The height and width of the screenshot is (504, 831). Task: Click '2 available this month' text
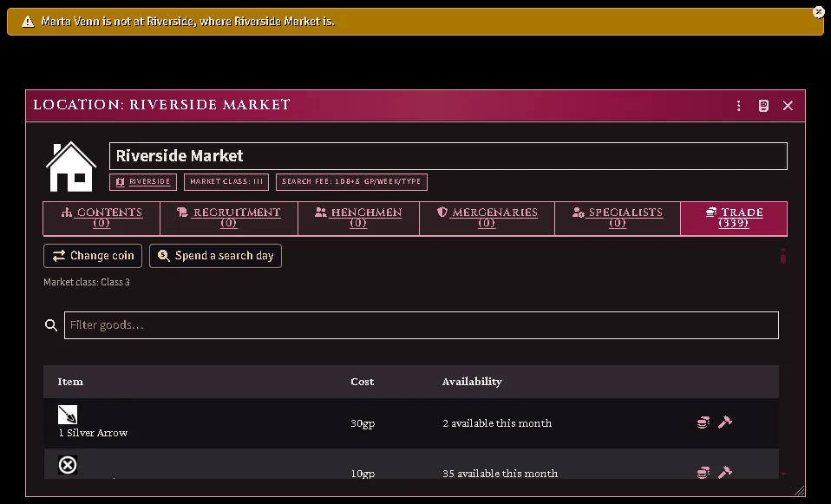pyautogui.click(x=497, y=423)
